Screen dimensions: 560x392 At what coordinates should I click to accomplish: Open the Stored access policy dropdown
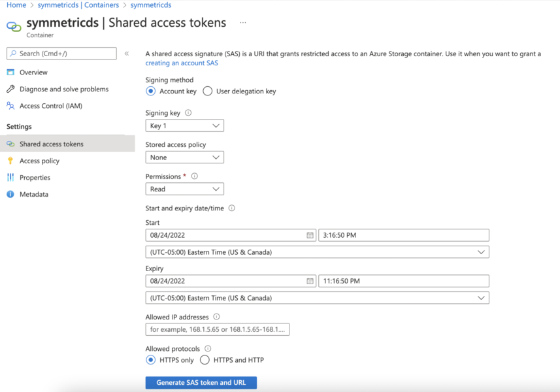click(185, 157)
